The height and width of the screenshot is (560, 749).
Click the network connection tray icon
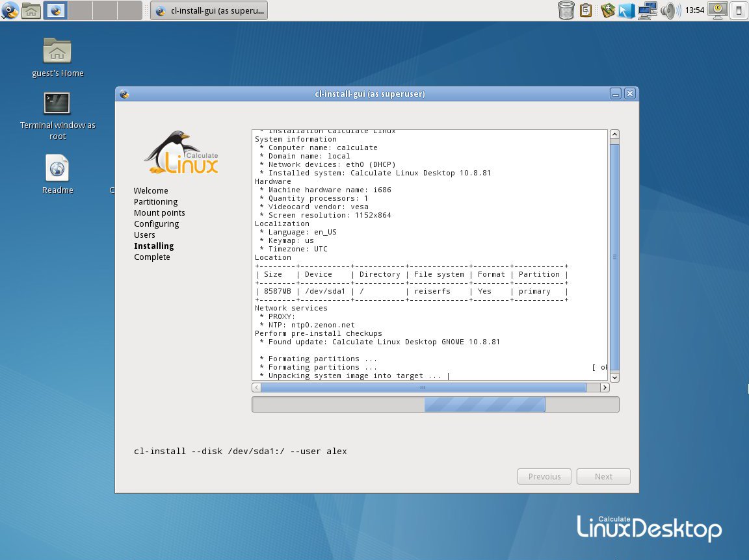click(x=647, y=10)
